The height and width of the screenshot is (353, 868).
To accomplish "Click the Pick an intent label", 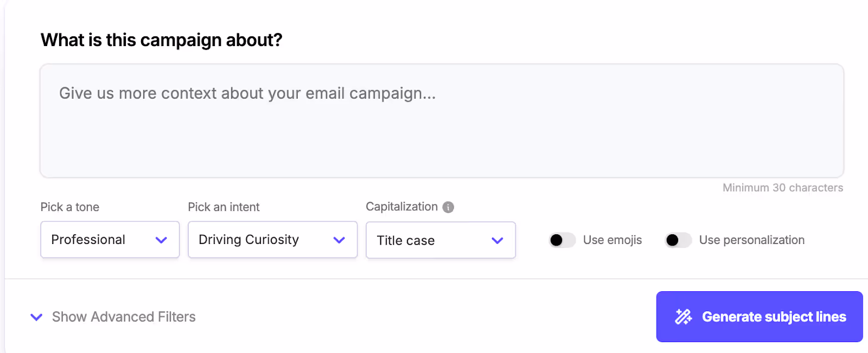I will 224,207.
